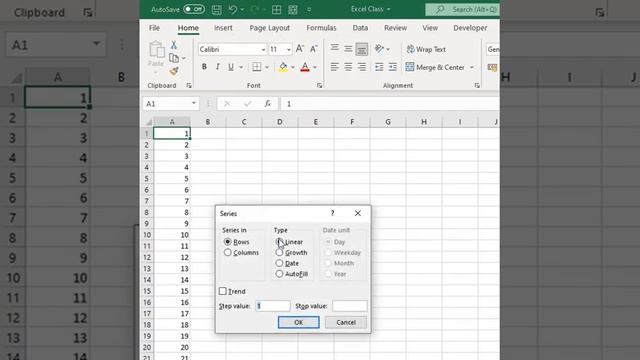Click OK in the Series dialog
The height and width of the screenshot is (360, 640).
pyautogui.click(x=298, y=322)
